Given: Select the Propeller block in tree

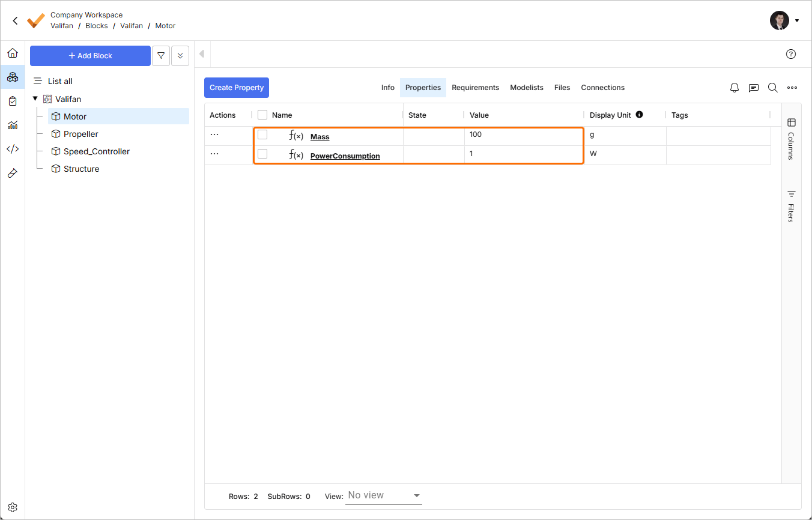Looking at the screenshot, I should (80, 134).
